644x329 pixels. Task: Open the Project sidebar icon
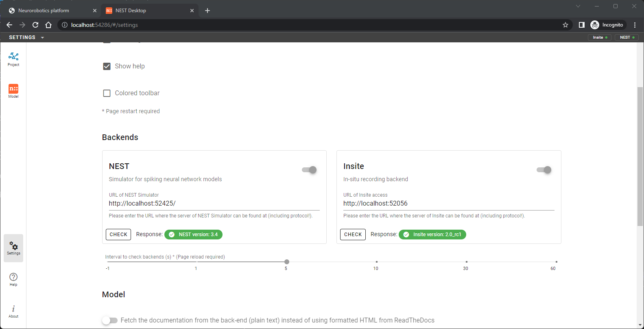tap(13, 59)
